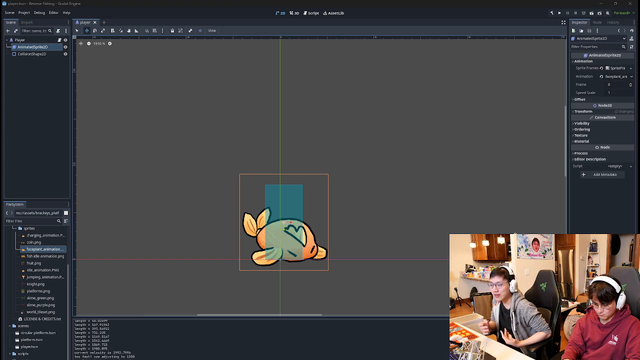Switch to the Import dock tab
Image resolution: width=640 pixels, height=360 pixels.
pyautogui.click(x=27, y=22)
